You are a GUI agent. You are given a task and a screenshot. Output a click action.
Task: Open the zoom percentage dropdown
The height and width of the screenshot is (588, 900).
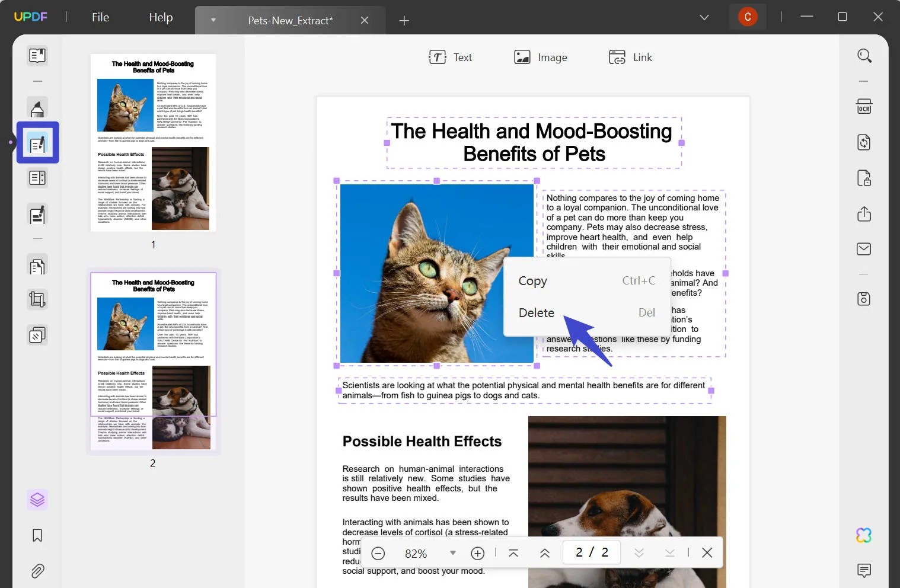(x=452, y=553)
